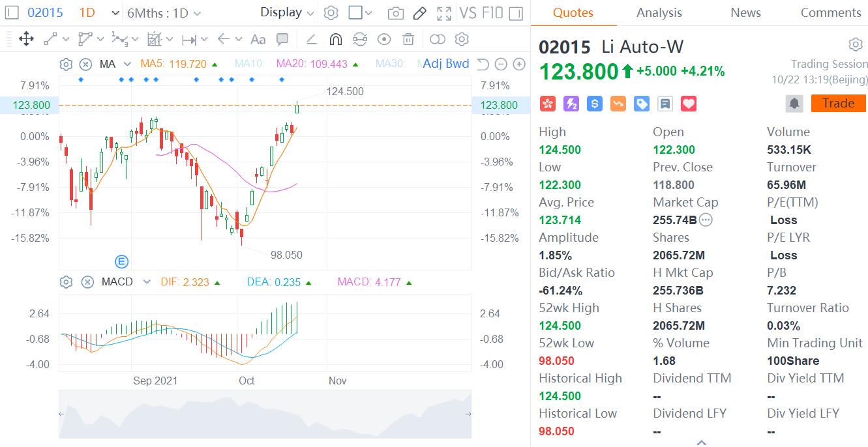Click the 02015 ticker symbol in toolbar
This screenshot has height=447, width=868.
tap(45, 12)
